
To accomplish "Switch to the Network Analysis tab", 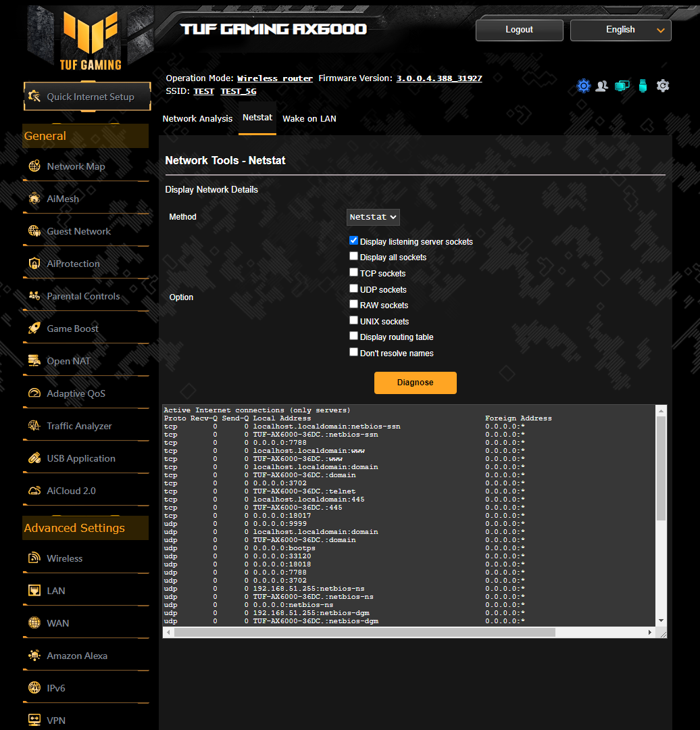I will pos(197,119).
